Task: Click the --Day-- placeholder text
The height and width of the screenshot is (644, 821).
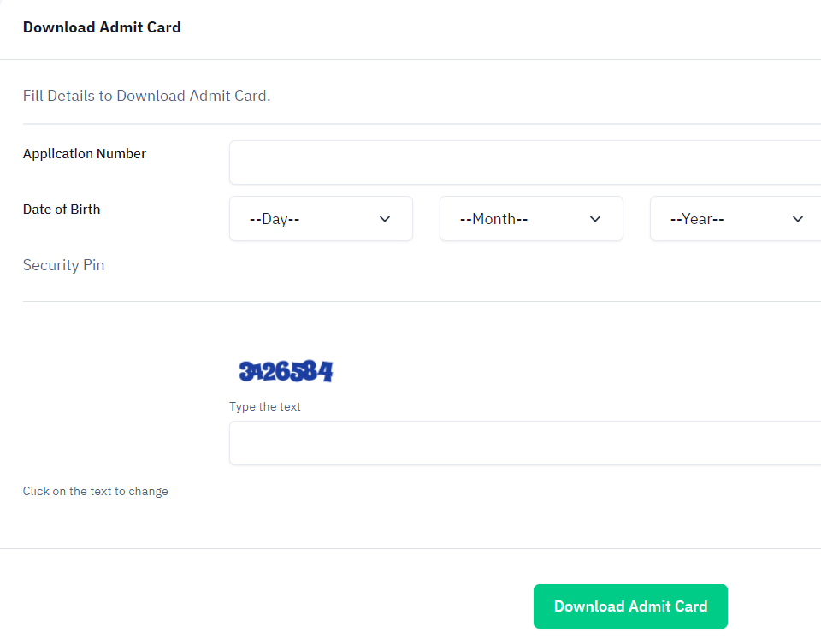Action: [275, 219]
